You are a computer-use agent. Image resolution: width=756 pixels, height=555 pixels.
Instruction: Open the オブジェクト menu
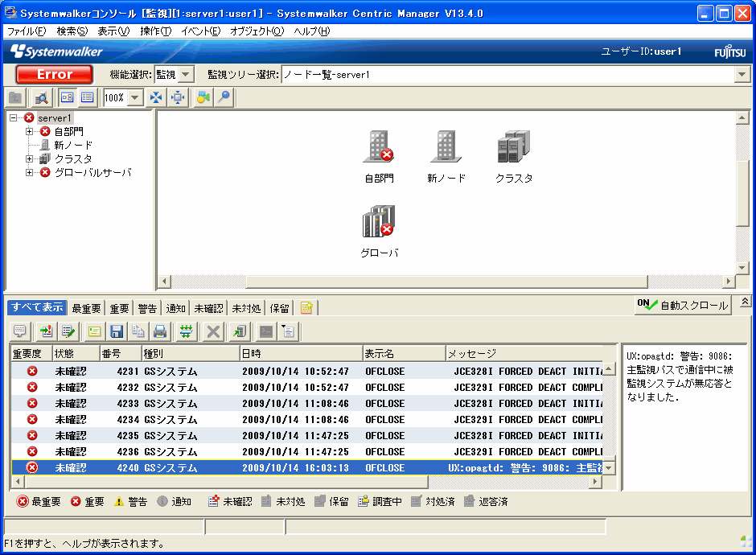(x=257, y=31)
